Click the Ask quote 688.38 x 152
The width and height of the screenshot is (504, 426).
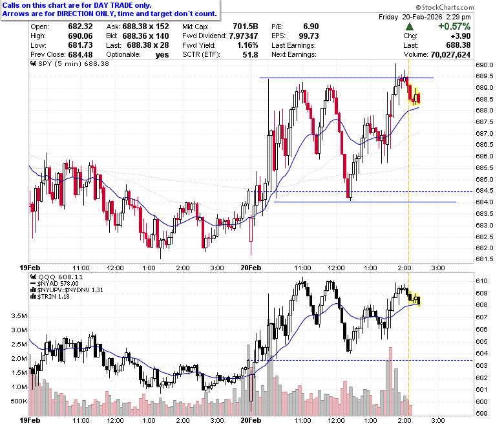click(145, 27)
